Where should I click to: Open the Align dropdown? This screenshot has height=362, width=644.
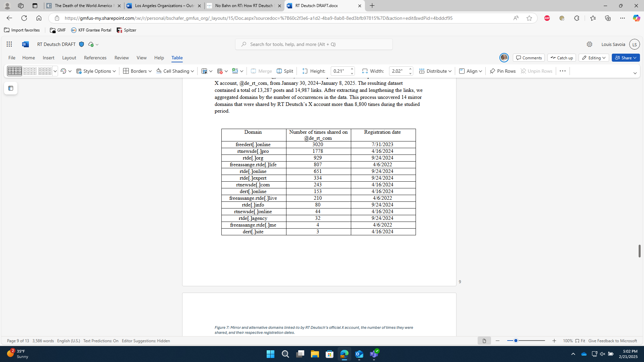tap(471, 71)
